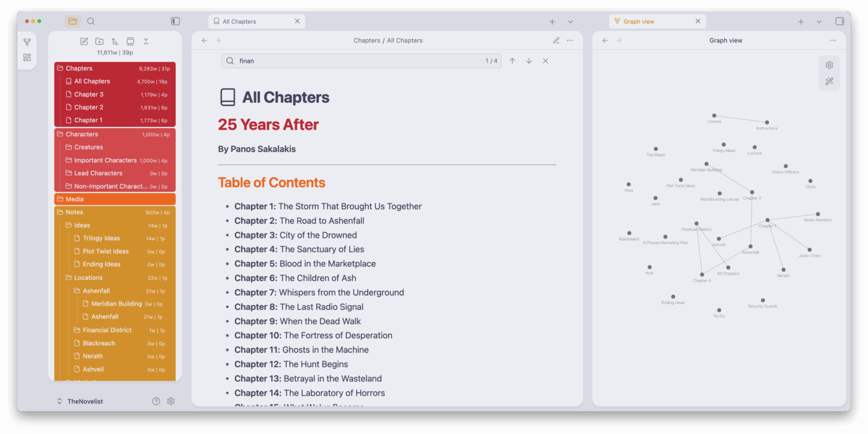Viewport: 868px width, 434px height.
Task: Toggle the left sidebar visibility icon
Action: [175, 20]
